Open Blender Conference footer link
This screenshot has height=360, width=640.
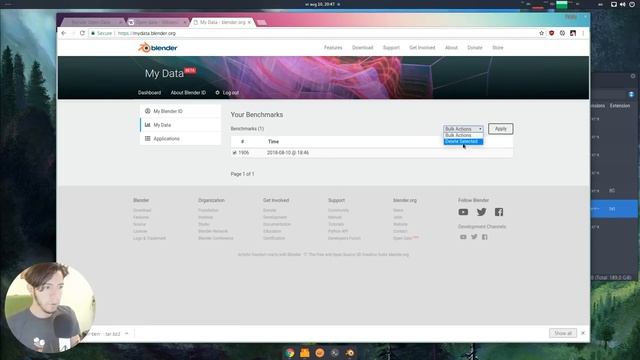click(x=216, y=238)
